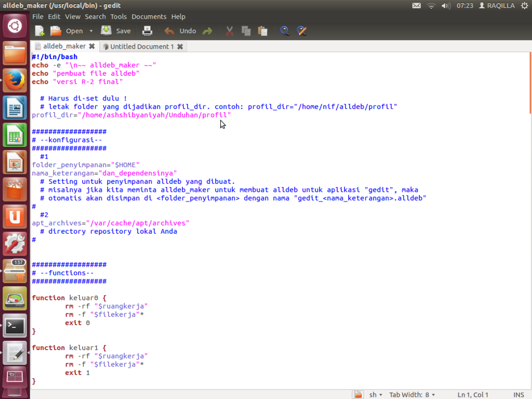
Task: Open the mail indicator in top panel
Action: click(417, 6)
